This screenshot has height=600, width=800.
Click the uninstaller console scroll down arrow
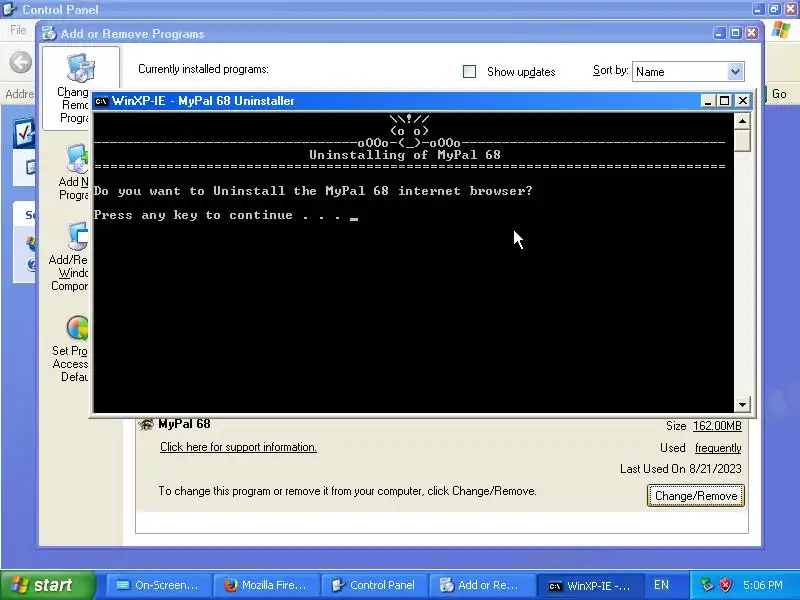click(x=742, y=405)
